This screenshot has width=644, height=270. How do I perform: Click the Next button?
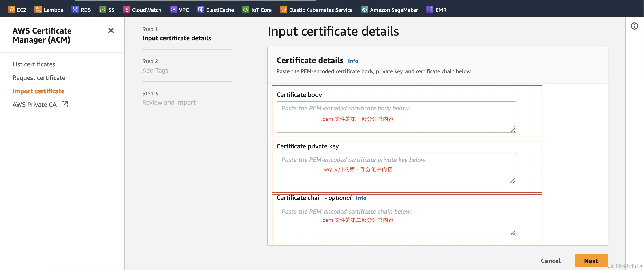(x=591, y=261)
